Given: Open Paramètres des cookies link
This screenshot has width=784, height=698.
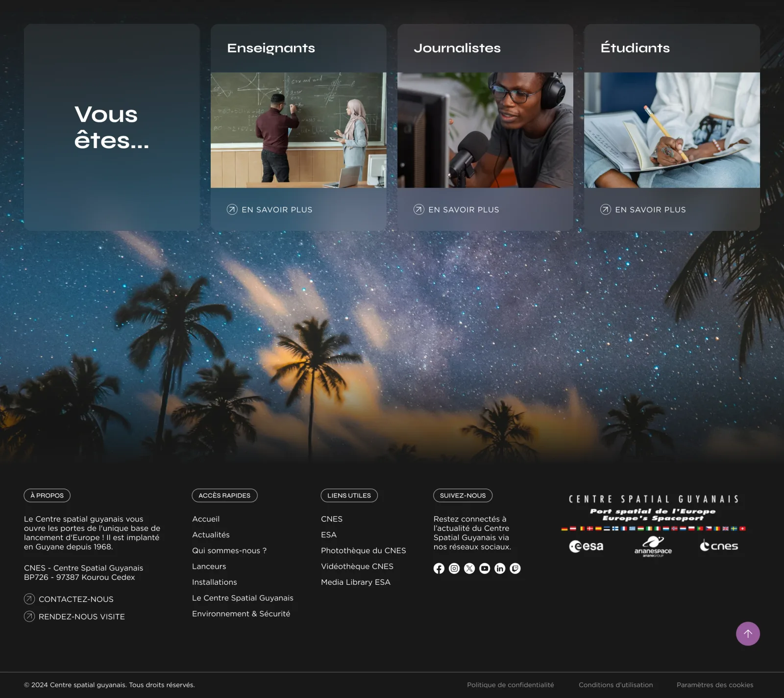Looking at the screenshot, I should (715, 685).
